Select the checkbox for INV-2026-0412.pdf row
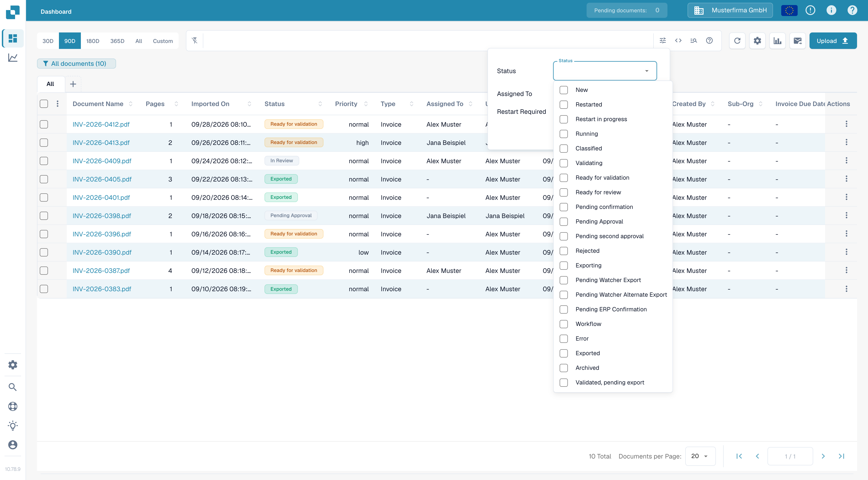868x480 pixels. coord(44,124)
